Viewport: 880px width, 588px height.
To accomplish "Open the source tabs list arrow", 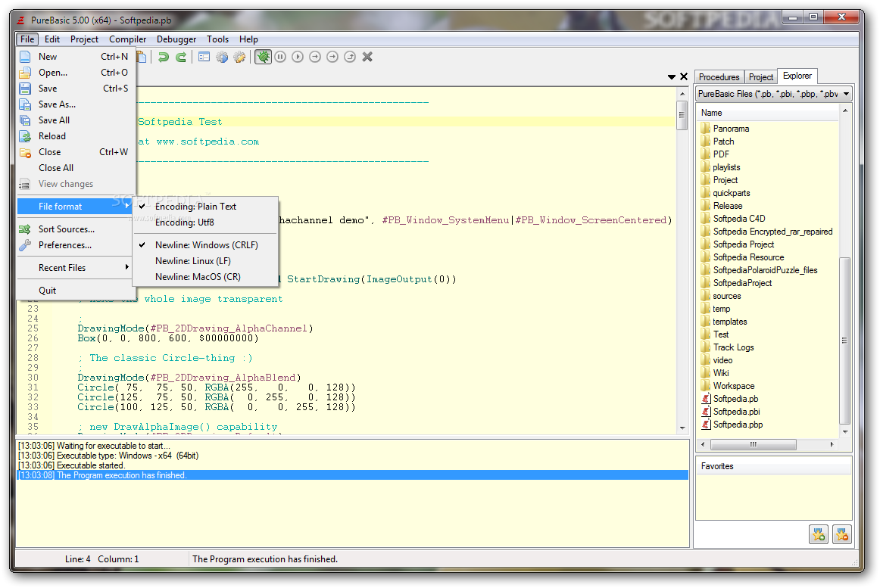I will click(671, 77).
